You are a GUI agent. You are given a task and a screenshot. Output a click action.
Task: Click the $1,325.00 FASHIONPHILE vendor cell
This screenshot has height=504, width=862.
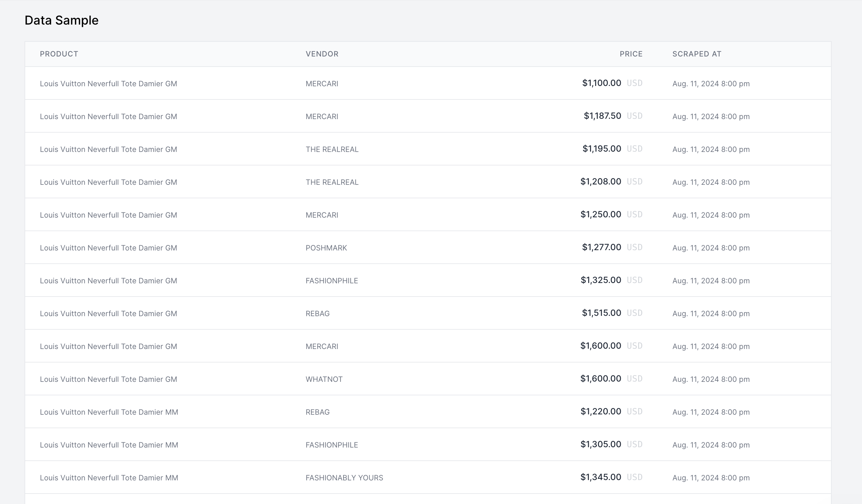[332, 281]
